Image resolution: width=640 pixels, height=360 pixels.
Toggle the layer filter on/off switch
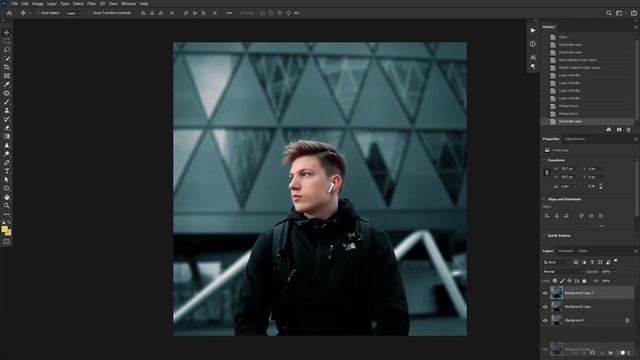[616, 261]
